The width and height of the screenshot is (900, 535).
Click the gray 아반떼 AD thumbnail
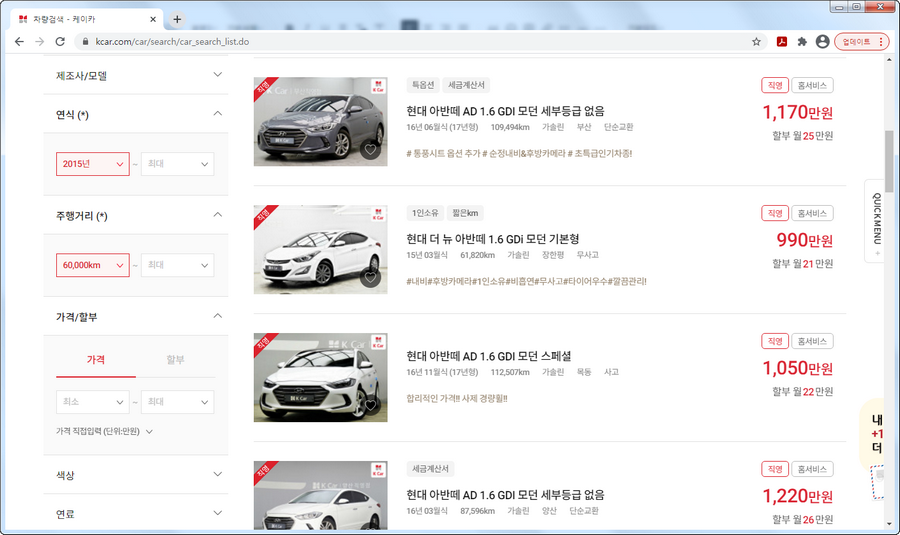[x=320, y=122]
